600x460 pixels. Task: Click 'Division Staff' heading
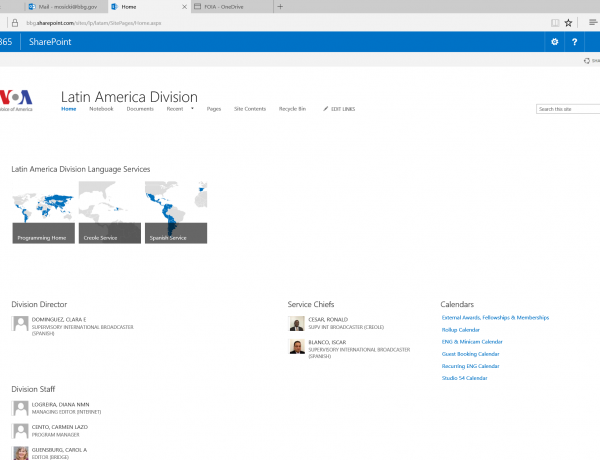pos(33,389)
